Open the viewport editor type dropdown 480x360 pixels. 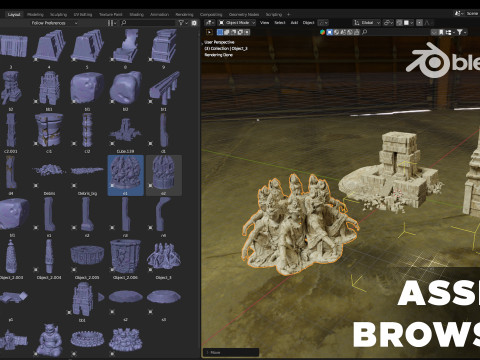click(210, 23)
